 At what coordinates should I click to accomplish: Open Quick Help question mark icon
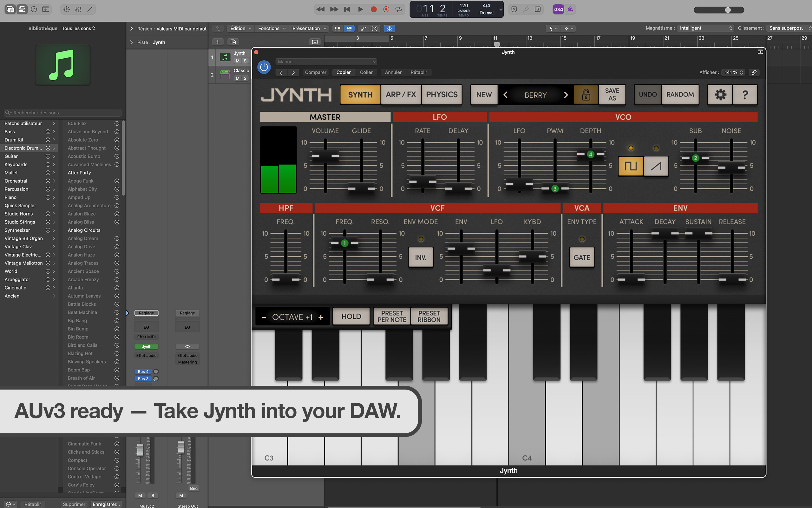click(x=34, y=10)
